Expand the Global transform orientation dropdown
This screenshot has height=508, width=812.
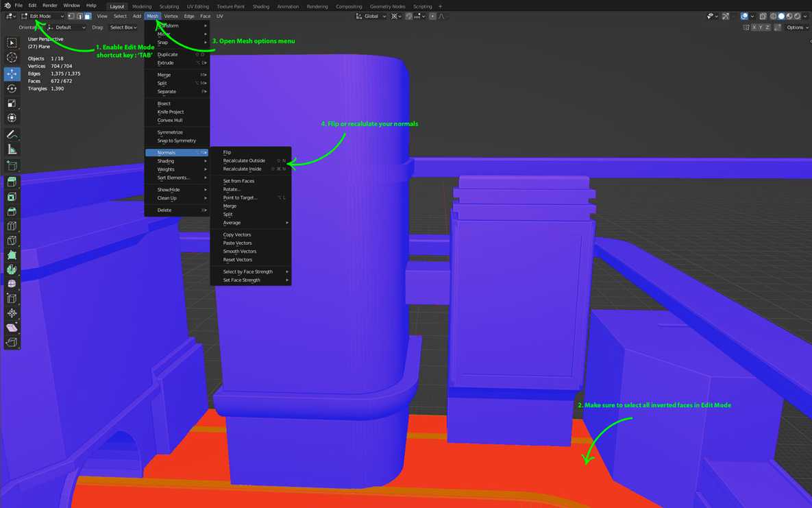coord(373,16)
